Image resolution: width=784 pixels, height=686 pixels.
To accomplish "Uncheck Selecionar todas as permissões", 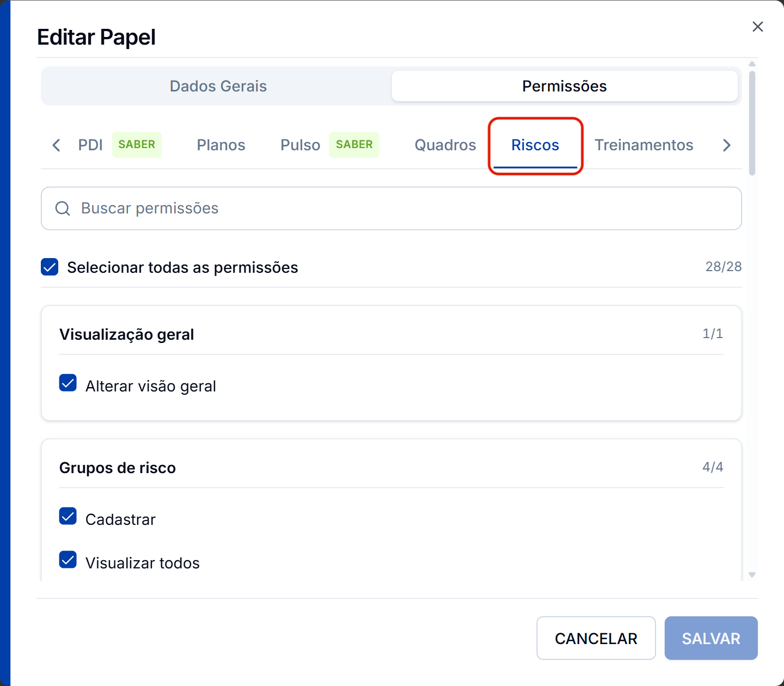I will click(x=50, y=267).
